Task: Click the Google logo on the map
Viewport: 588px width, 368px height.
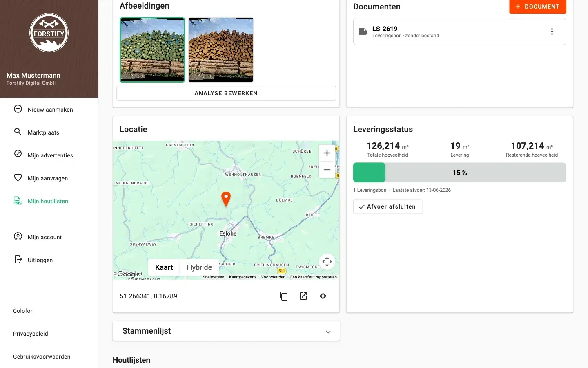Action: coord(129,274)
